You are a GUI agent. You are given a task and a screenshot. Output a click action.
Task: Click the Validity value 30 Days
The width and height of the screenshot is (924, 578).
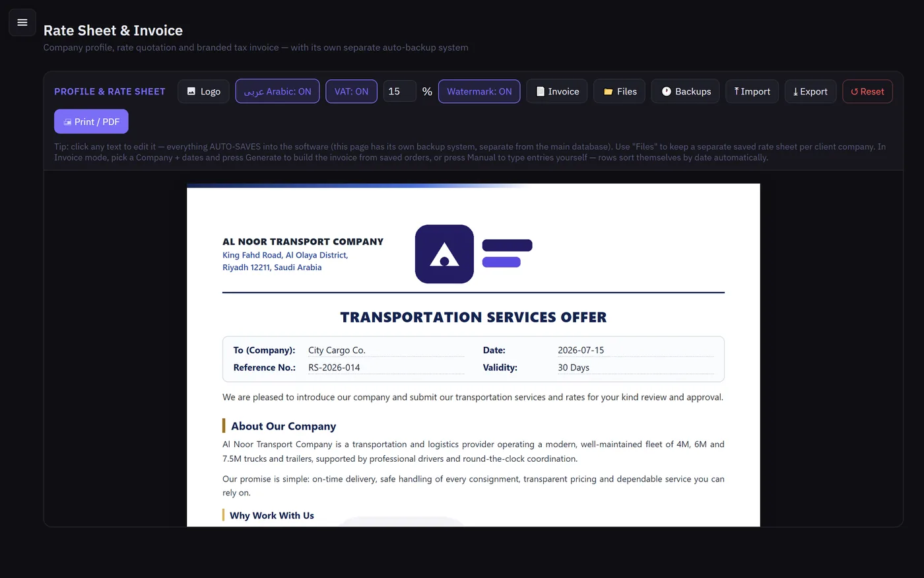coord(636,367)
